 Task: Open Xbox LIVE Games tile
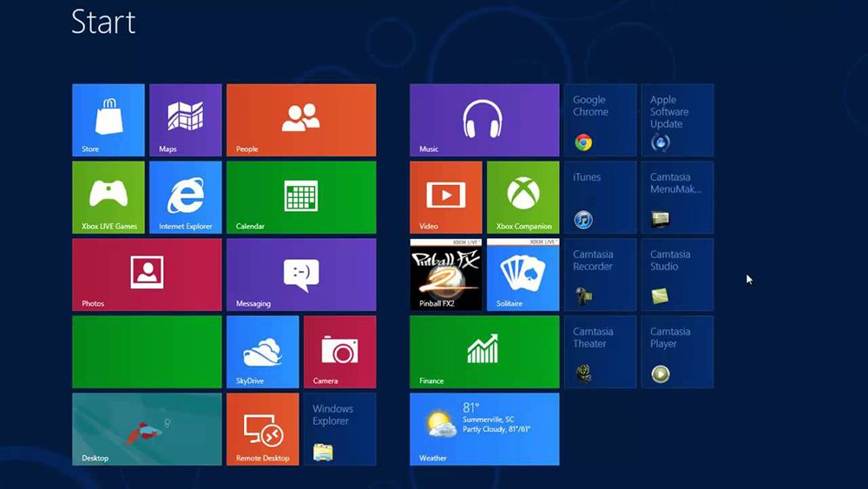pyautogui.click(x=108, y=198)
